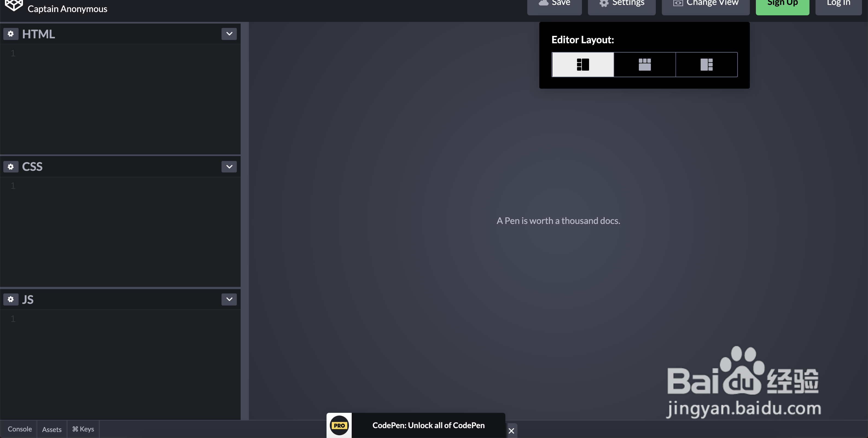This screenshot has height=438, width=868.
Task: Open HTML editor settings gear
Action: pyautogui.click(x=11, y=34)
